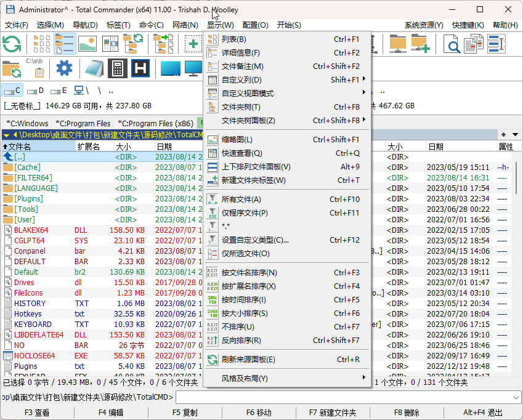Click the F5 复制 button
The width and height of the screenshot is (523, 420).
pyautogui.click(x=185, y=413)
